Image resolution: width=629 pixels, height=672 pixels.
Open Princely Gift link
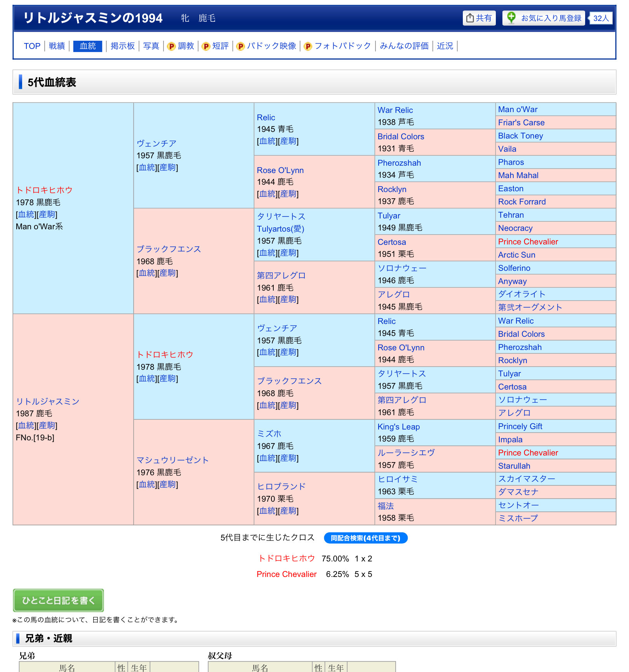point(520,426)
